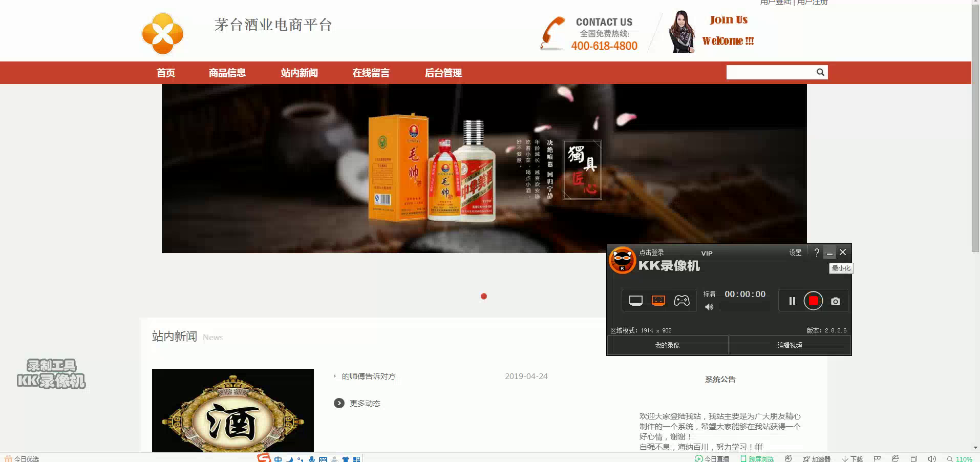Click the 系统公告 heading
The width and height of the screenshot is (980, 462).
coord(720,379)
